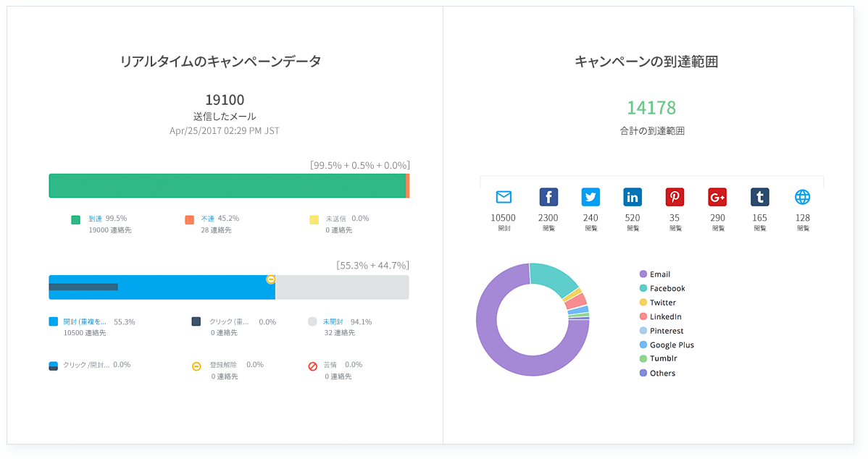This screenshot has height=459, width=868.
Task: Toggle Facebook in the donut chart legend
Action: tap(662, 288)
